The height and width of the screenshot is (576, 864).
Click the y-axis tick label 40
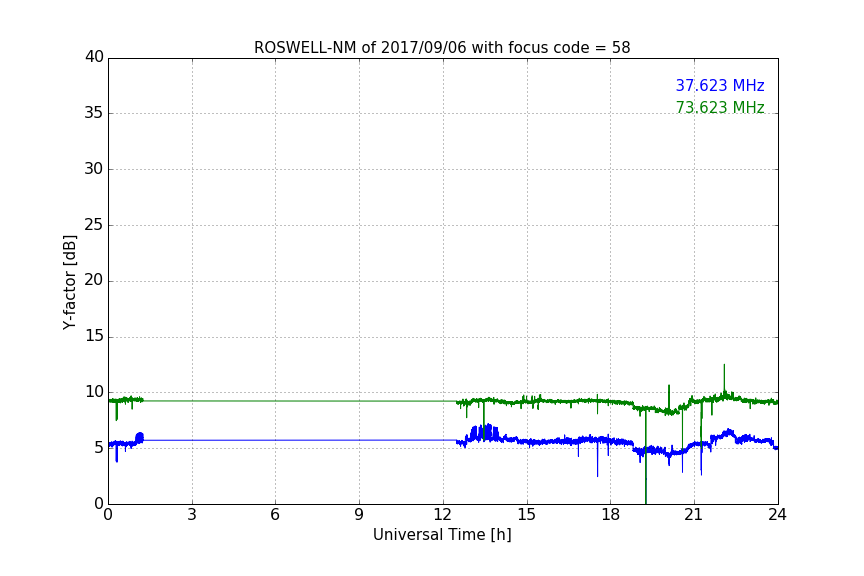click(x=94, y=57)
